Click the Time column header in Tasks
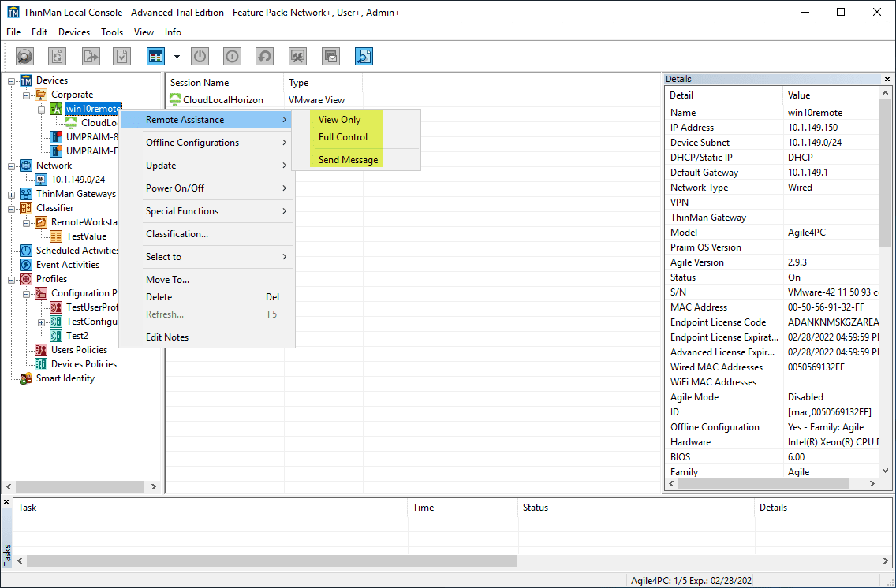 (x=463, y=508)
